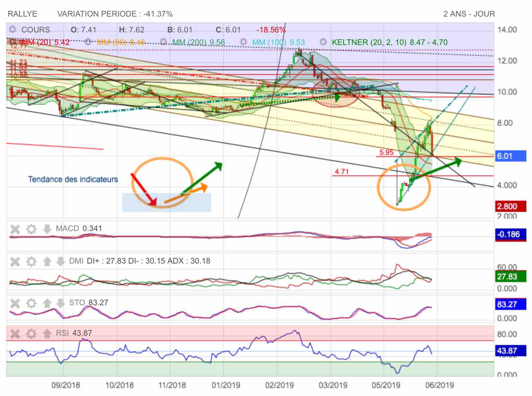Viewport: 532px width, 396px height.
Task: Open settings gear for MM (60)
Action: (88, 42)
